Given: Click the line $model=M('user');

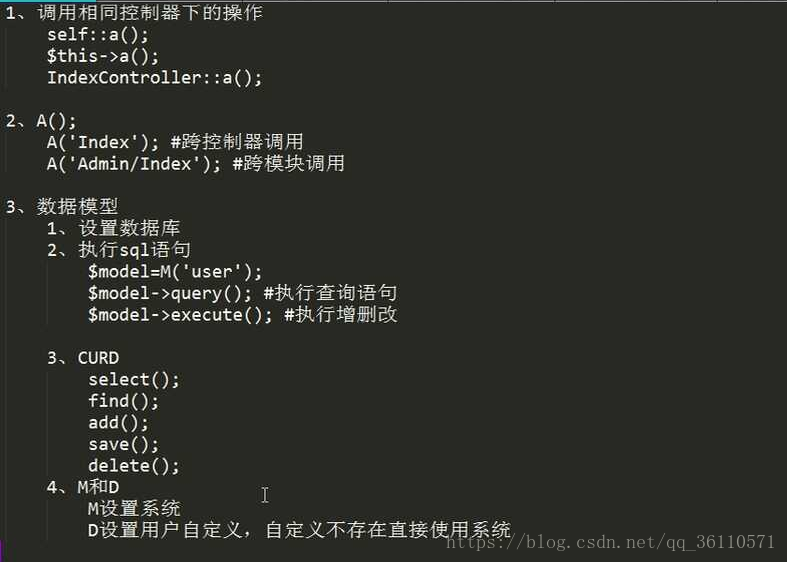Looking at the screenshot, I should click(x=175, y=271).
